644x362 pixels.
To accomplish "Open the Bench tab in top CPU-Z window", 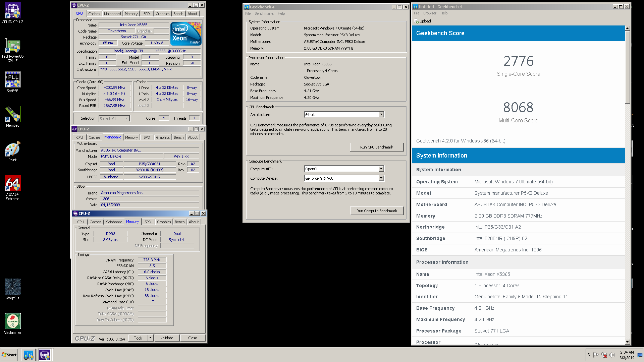I will [178, 14].
